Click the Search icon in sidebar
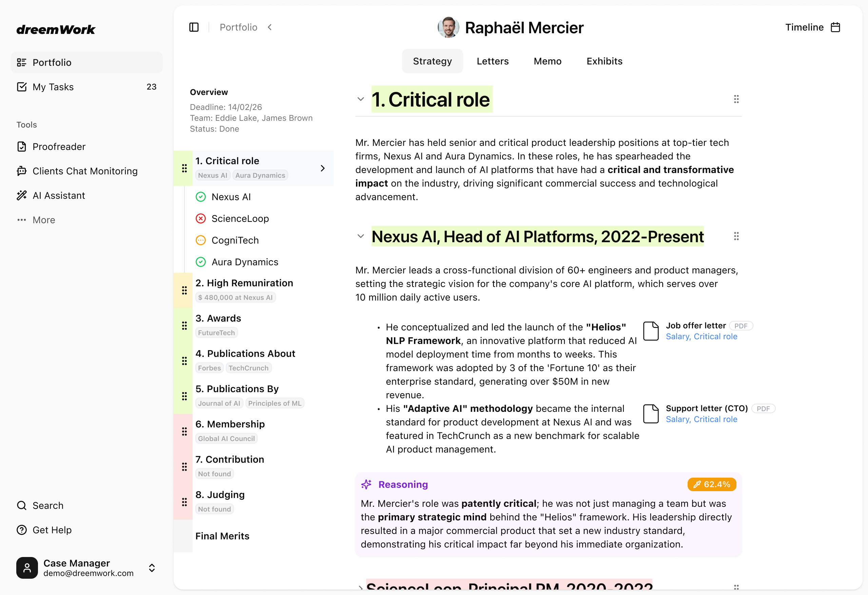The height and width of the screenshot is (595, 868). click(x=22, y=506)
